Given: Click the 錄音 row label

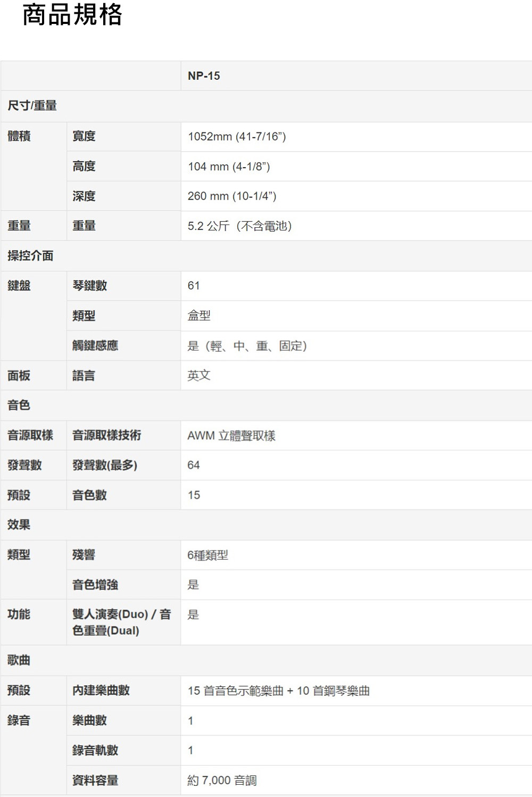Looking at the screenshot, I should point(19,720).
